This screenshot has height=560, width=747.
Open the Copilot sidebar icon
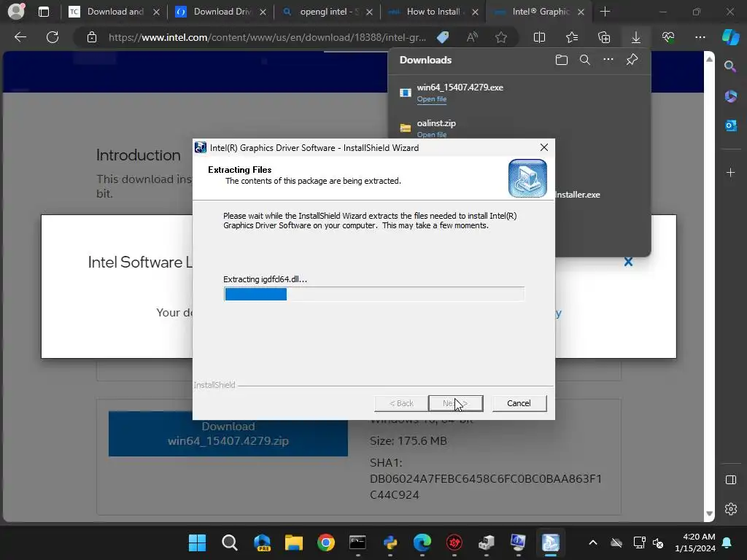(730, 37)
